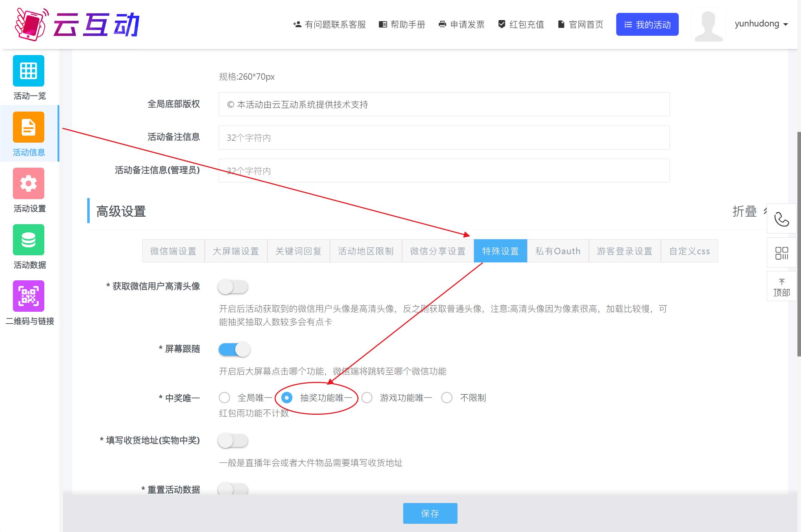Screen dimensions: 801x532
Task: Open the 大屏端设置 tab
Action: (x=236, y=251)
